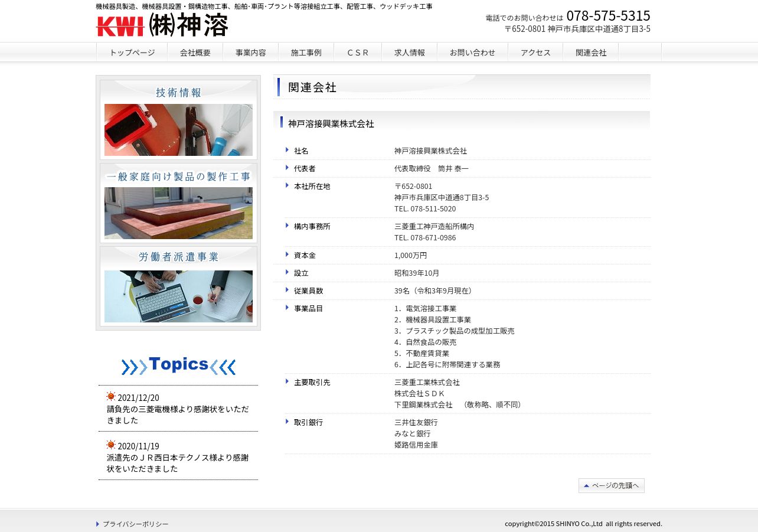
Task: Click the arrow bullet beside 取引銀行
Action: (x=287, y=422)
